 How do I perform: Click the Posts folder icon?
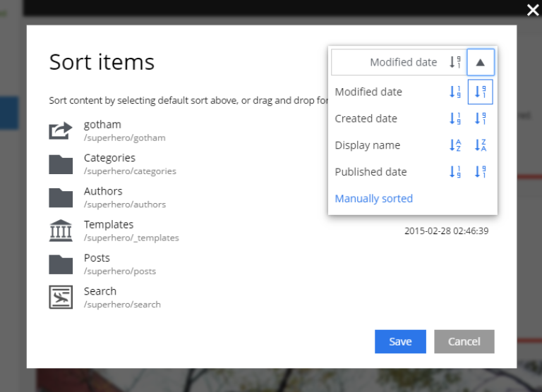[x=61, y=264]
